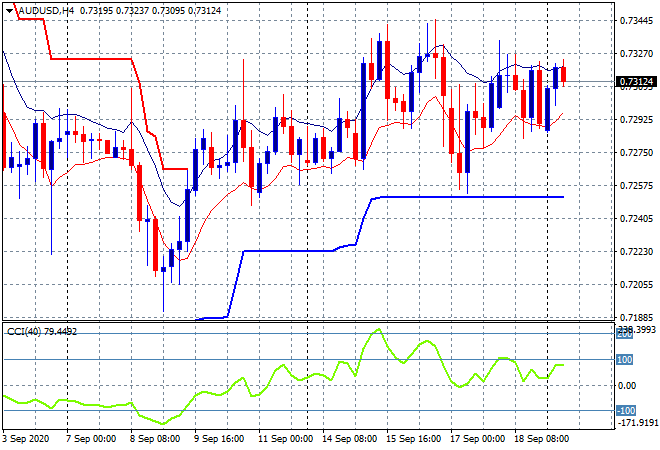Click the last red candlestick on the chart
The height and width of the screenshot is (450, 660).
564,74
